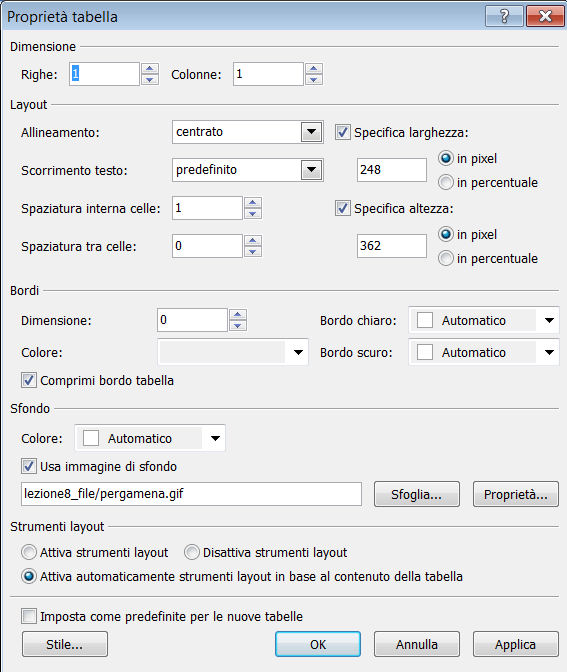Select width in percentuale radio option
This screenshot has width=567, height=672.
point(446,183)
